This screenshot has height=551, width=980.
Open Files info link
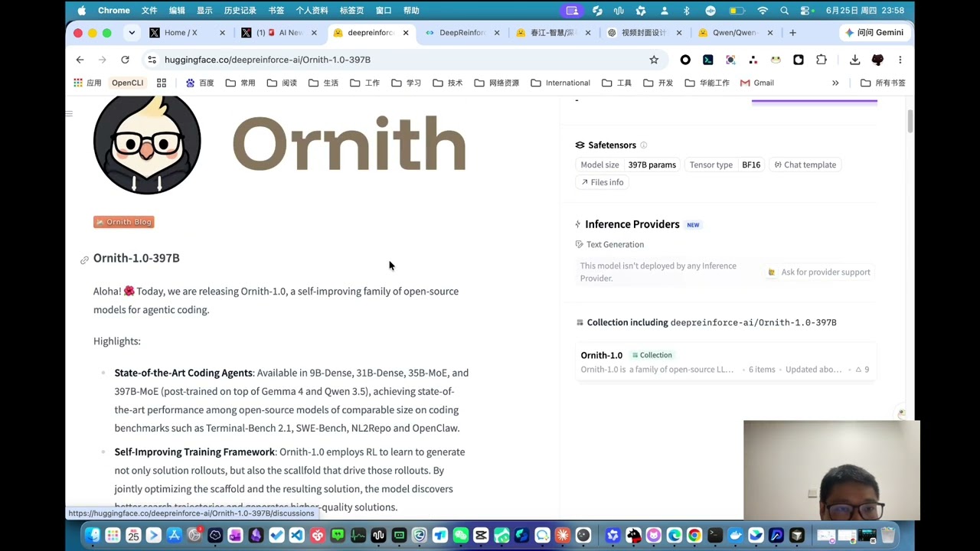pyautogui.click(x=603, y=182)
